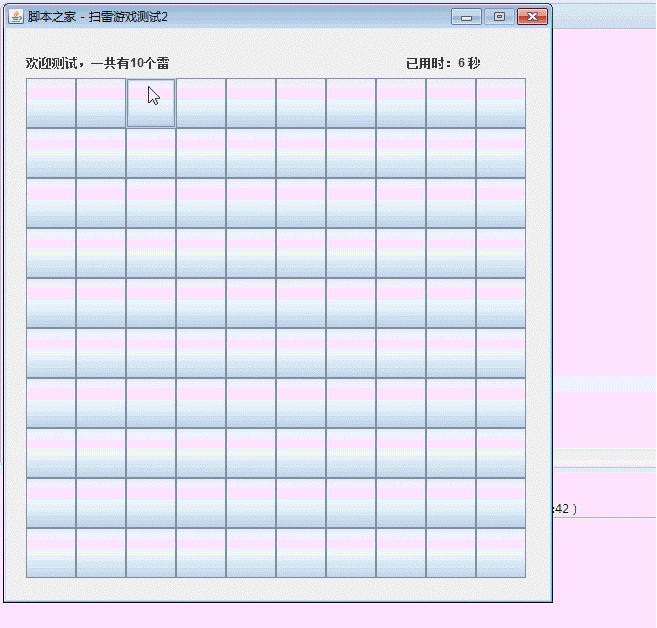Uncover the cell in row 4, column 10
657x628 pixels.
[x=501, y=253]
